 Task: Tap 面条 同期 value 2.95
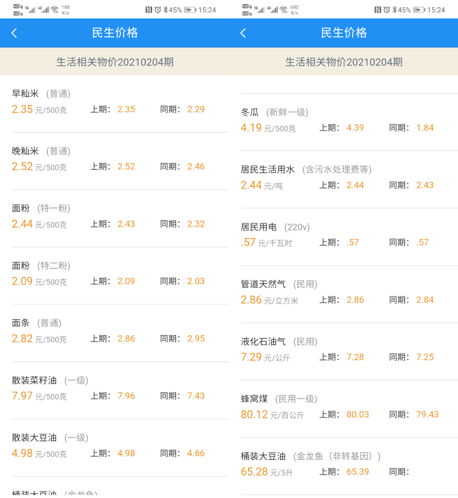pos(196,339)
